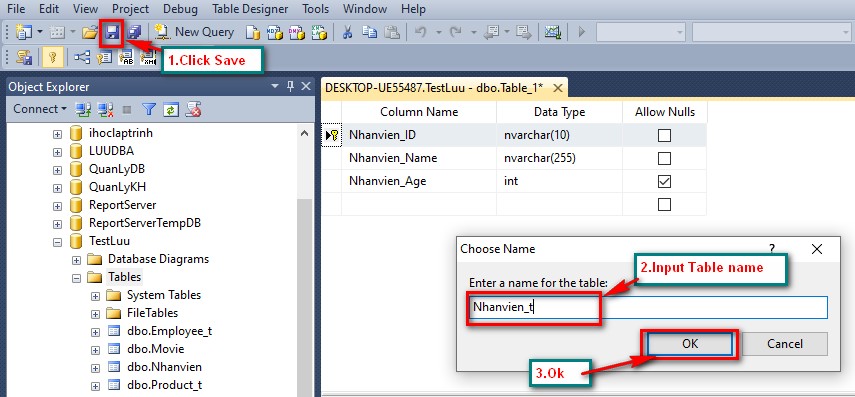
Task: Click OK in Choose Name dialog
Action: coord(690,344)
